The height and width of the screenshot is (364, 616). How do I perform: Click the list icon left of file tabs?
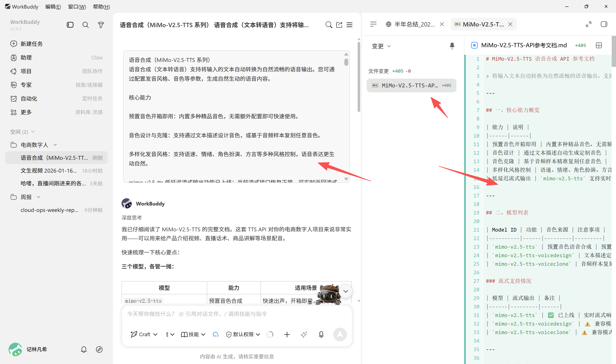[x=373, y=24]
